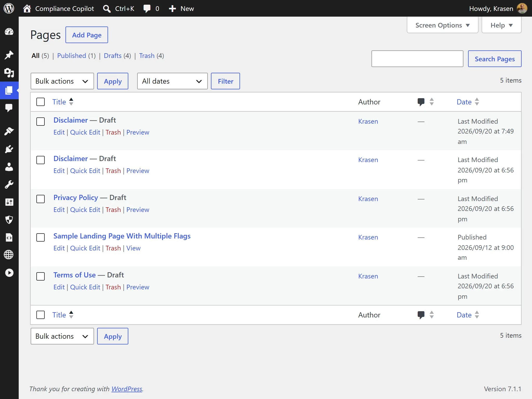Check the first Disclaimer draft row
Screen dimensions: 532x399
coord(41,122)
